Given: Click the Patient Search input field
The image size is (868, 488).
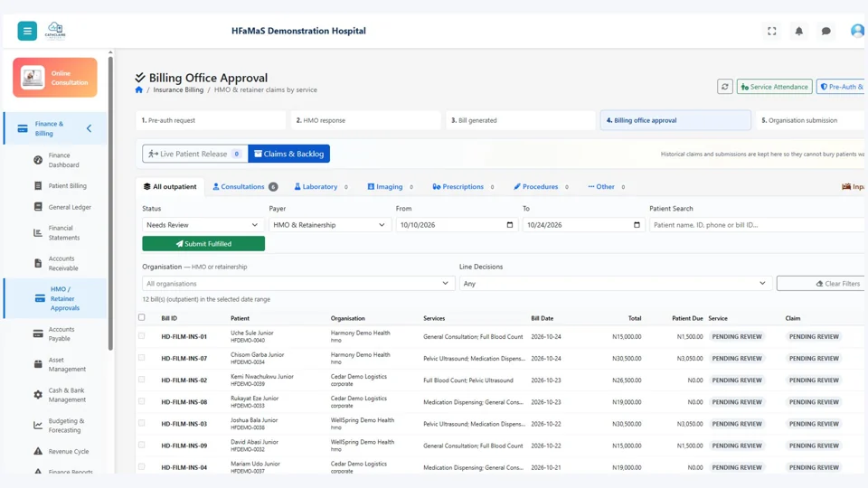Looking at the screenshot, I should (x=757, y=225).
